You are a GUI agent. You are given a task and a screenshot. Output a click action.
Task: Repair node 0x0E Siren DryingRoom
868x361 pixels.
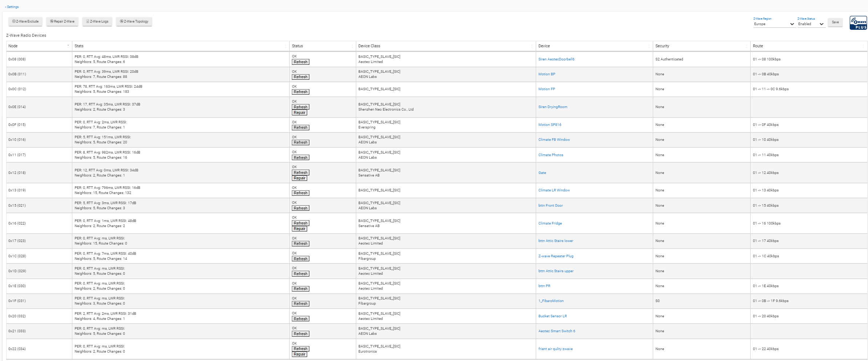(x=300, y=113)
